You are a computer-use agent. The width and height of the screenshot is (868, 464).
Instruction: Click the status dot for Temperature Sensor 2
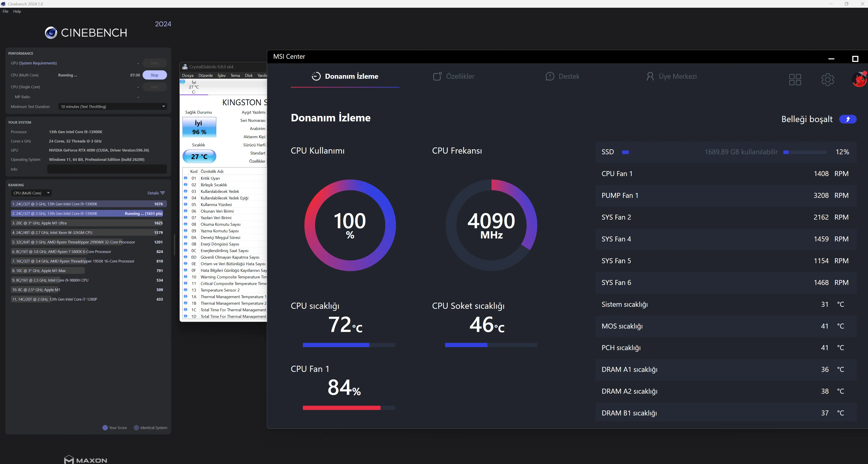(x=185, y=290)
